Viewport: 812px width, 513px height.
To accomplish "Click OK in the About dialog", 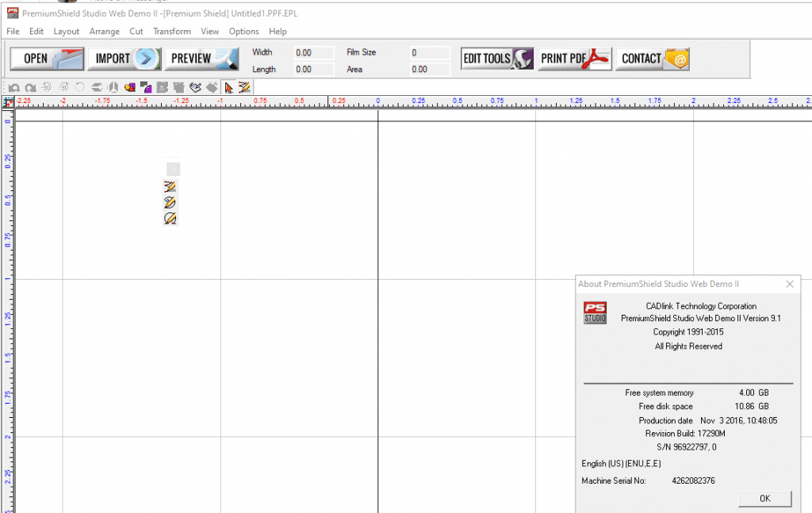I will click(764, 499).
